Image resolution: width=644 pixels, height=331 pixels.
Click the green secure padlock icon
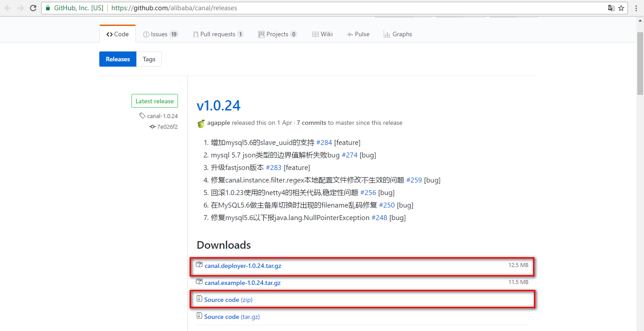[48, 8]
